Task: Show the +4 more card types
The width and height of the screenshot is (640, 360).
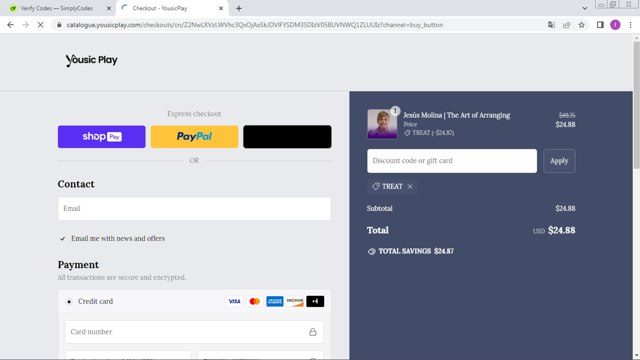Action: 315,301
